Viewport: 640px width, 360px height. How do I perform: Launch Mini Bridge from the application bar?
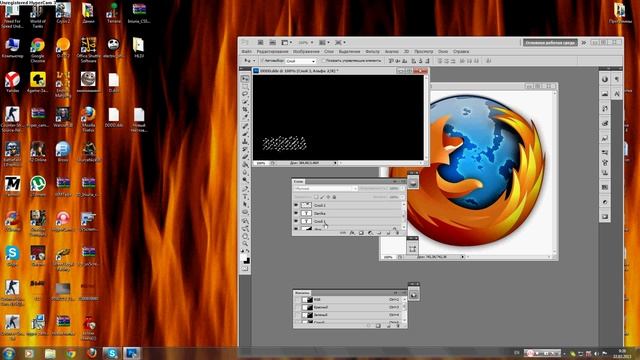272,42
